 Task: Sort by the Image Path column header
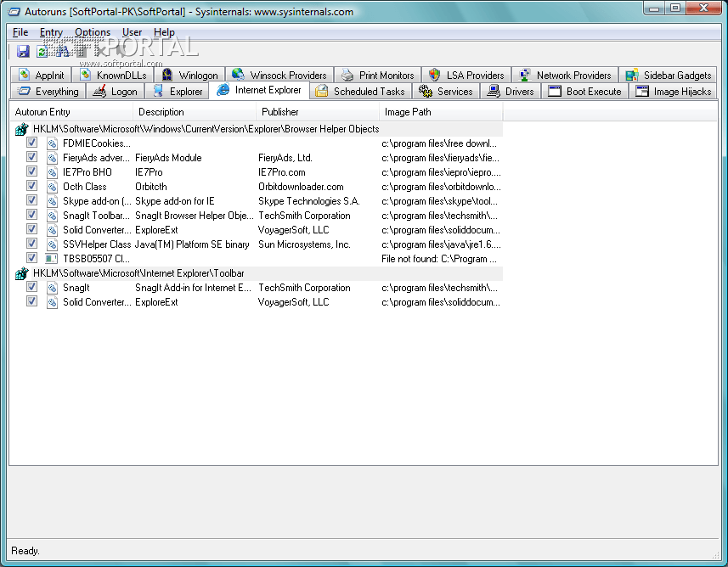point(441,112)
